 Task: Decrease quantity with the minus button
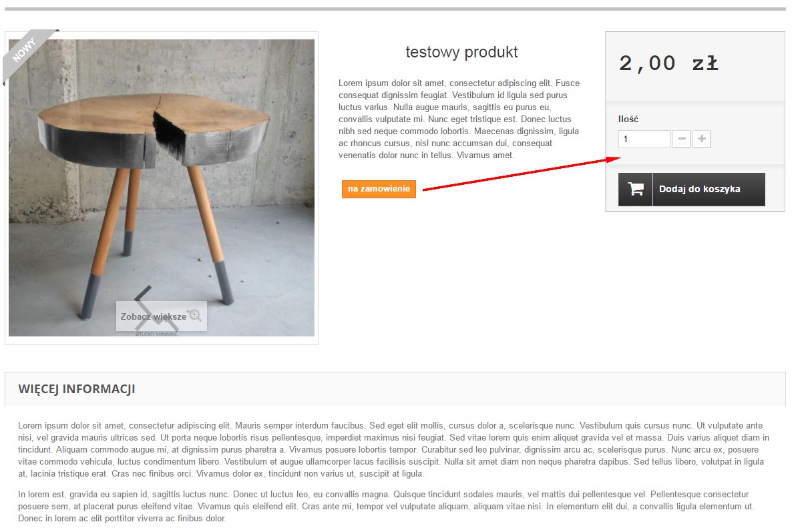pyautogui.click(x=681, y=139)
